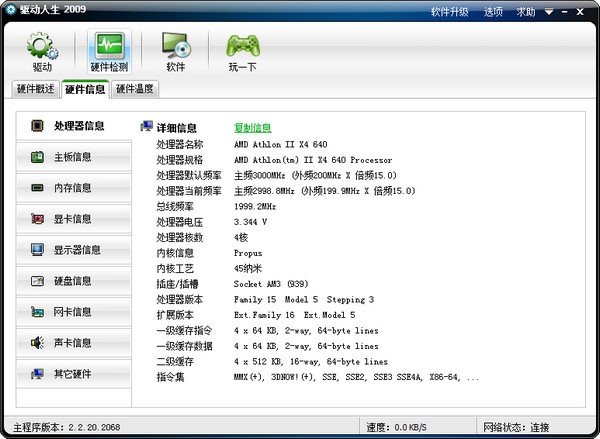Screen dimensions: 600x439
Task: Open 软件升级 in the title bar
Action: [x=449, y=12]
